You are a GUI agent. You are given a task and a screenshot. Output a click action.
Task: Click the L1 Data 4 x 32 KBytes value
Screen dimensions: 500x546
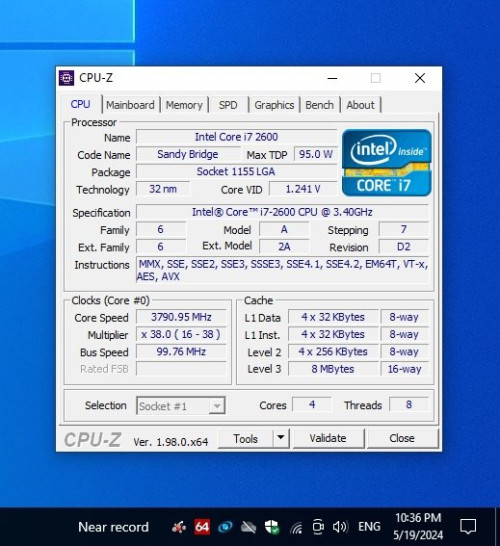click(x=333, y=317)
